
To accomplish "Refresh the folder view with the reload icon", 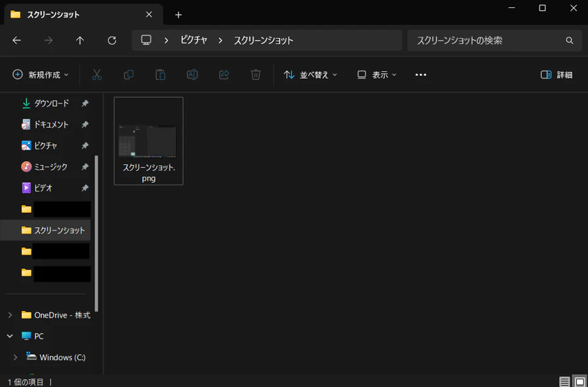I will [111, 40].
